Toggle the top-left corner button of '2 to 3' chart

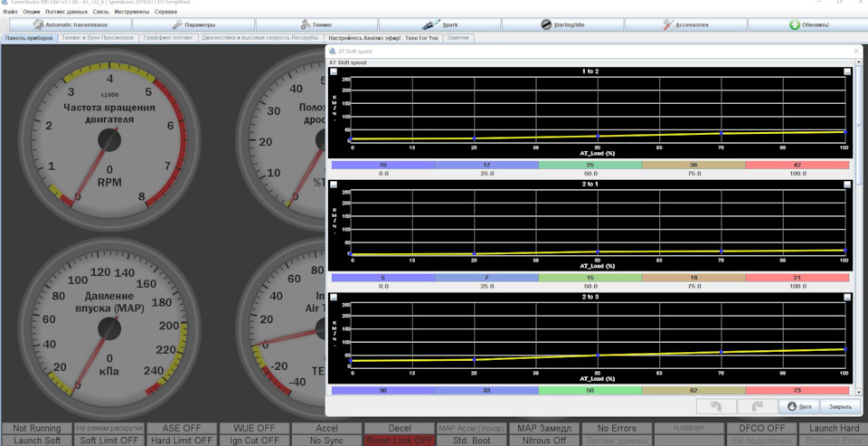point(334,297)
